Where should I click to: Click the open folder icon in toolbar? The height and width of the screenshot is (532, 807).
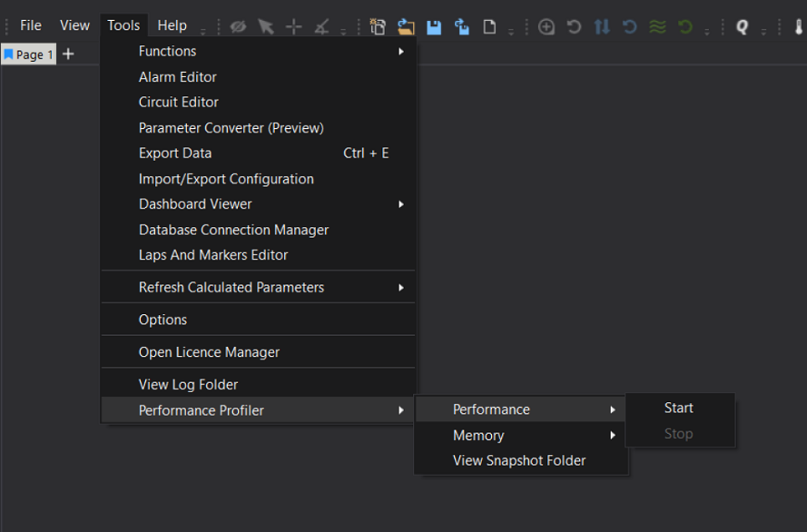click(405, 26)
